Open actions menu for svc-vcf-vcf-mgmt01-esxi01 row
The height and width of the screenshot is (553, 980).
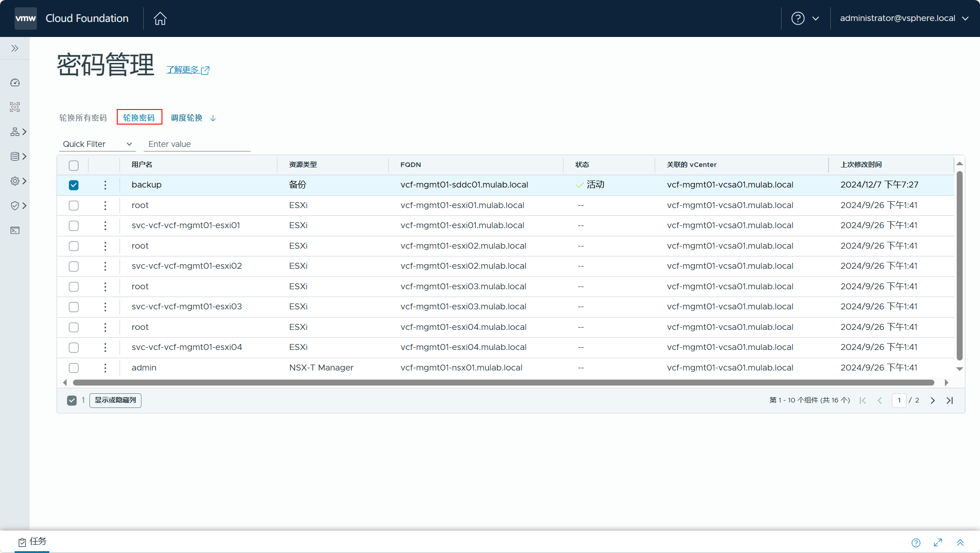click(x=105, y=225)
